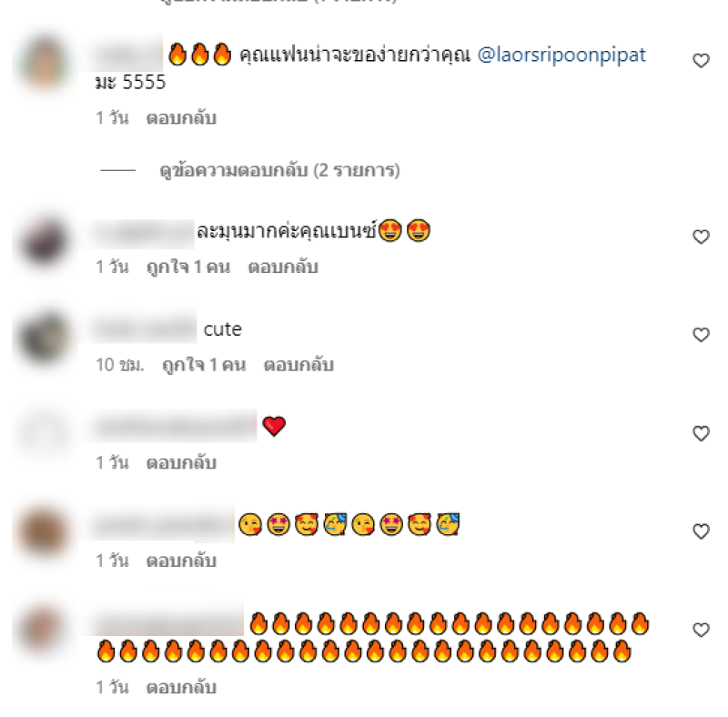
Task: Like the comment mentioning @laorsripoonpipat
Action: pos(701,60)
